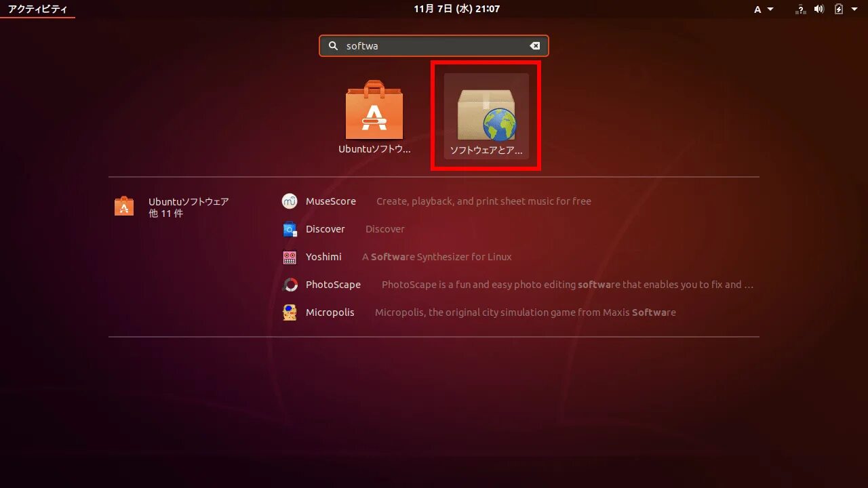The image size is (868, 488).
Task: Select the PhotoScape result name
Action: click(x=333, y=285)
